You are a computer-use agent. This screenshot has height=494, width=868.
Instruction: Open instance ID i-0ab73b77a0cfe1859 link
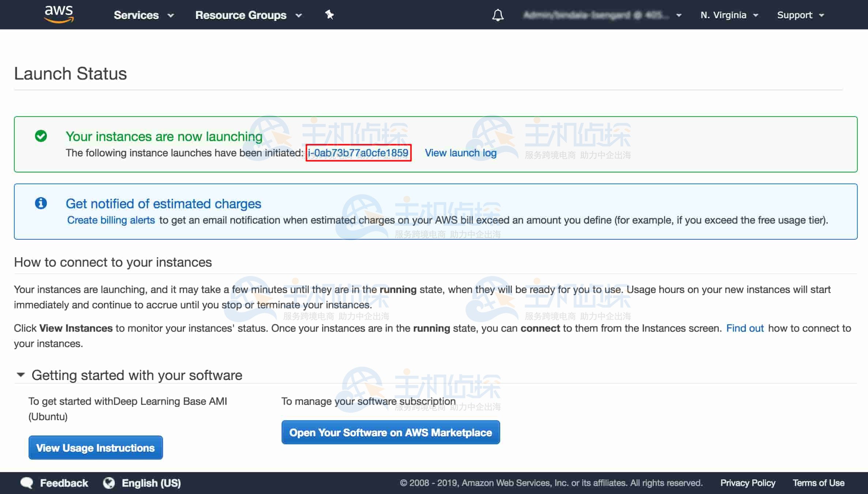358,153
